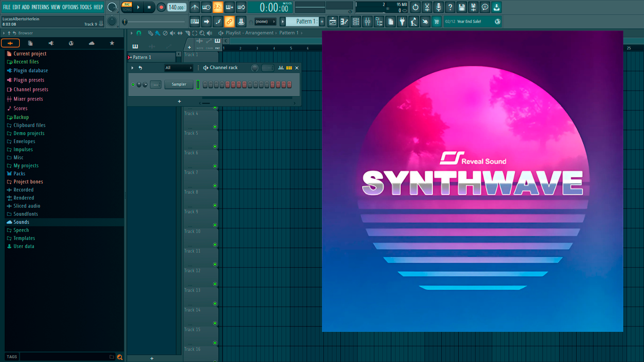Toggle mute on the Sampler channel

pyautogui.click(x=133, y=84)
